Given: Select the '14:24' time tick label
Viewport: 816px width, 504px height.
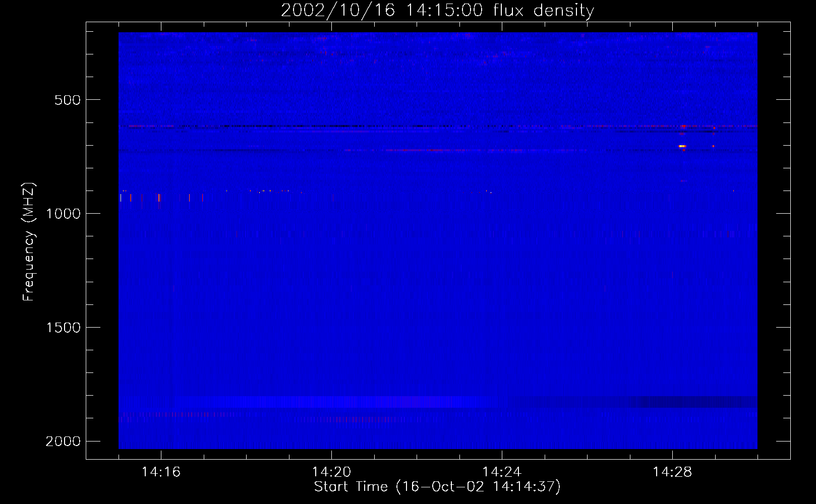Looking at the screenshot, I should [502, 472].
